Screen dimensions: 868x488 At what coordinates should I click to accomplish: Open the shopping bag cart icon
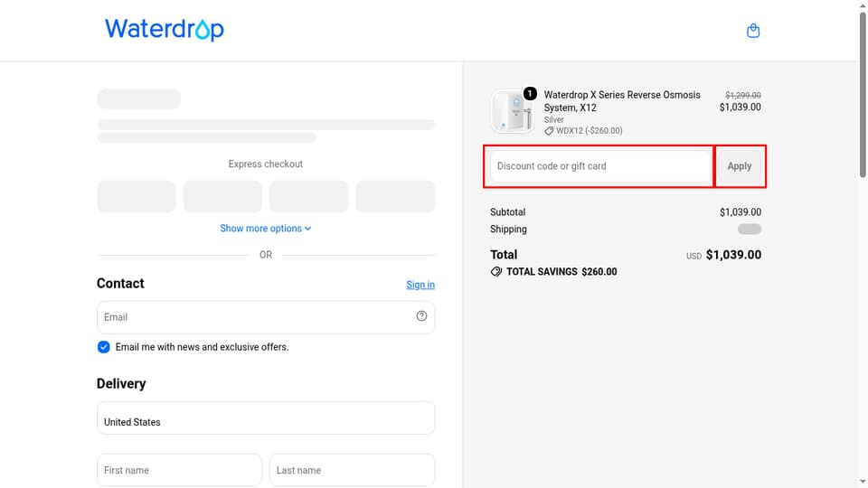(753, 31)
